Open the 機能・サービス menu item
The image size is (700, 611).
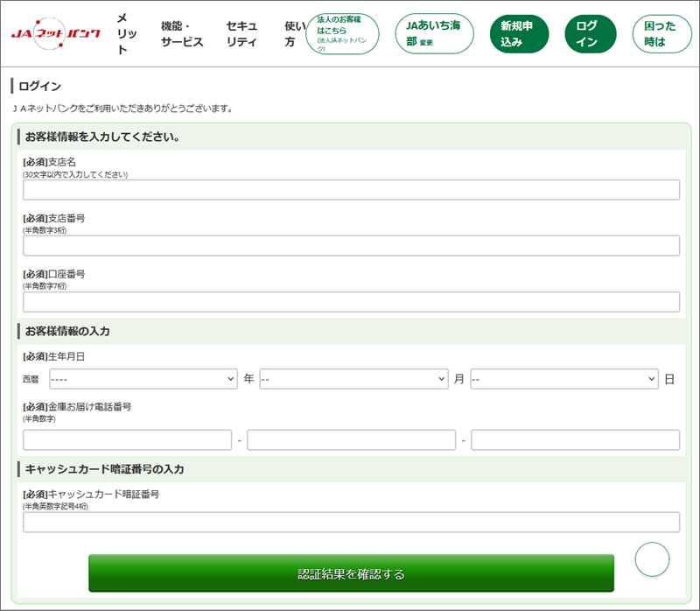[x=182, y=34]
